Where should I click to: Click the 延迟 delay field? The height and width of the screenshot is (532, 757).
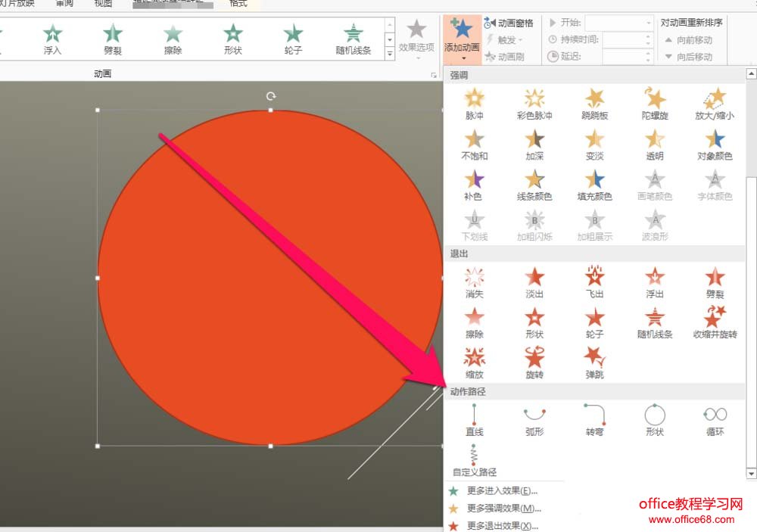pos(628,57)
